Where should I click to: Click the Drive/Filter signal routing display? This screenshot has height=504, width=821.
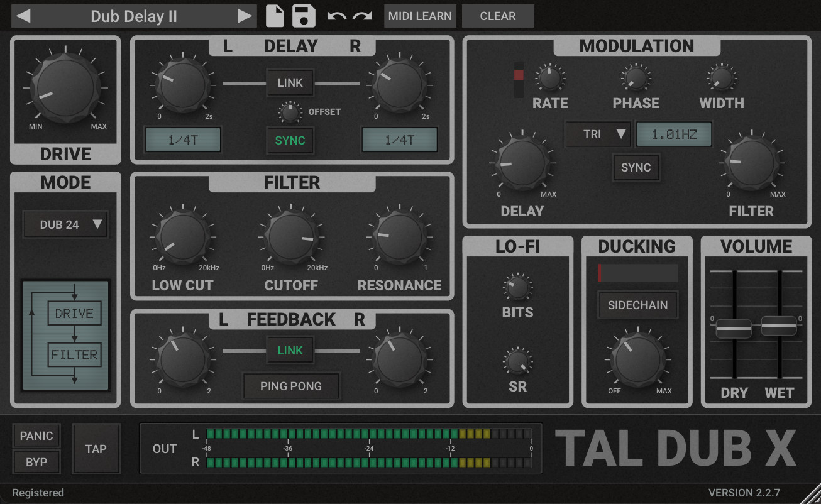point(66,336)
